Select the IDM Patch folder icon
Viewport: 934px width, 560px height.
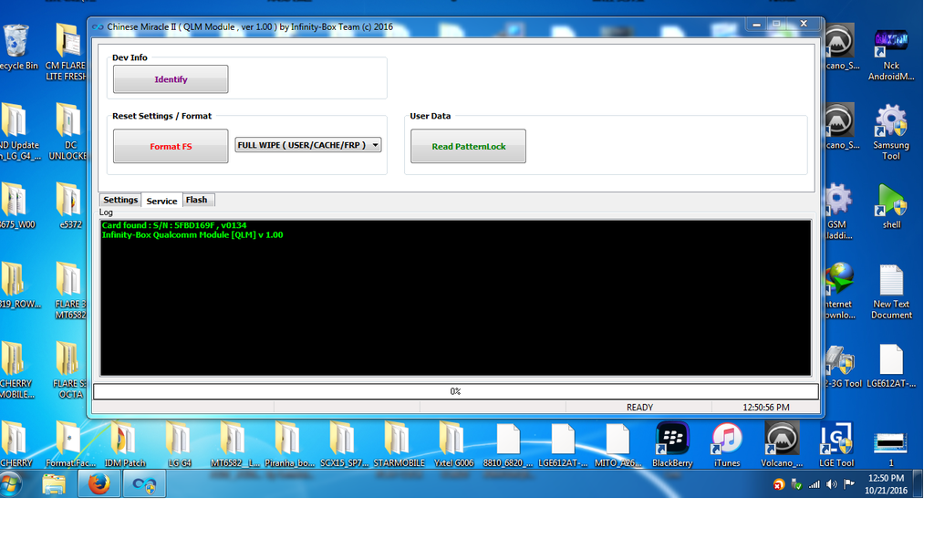click(124, 444)
